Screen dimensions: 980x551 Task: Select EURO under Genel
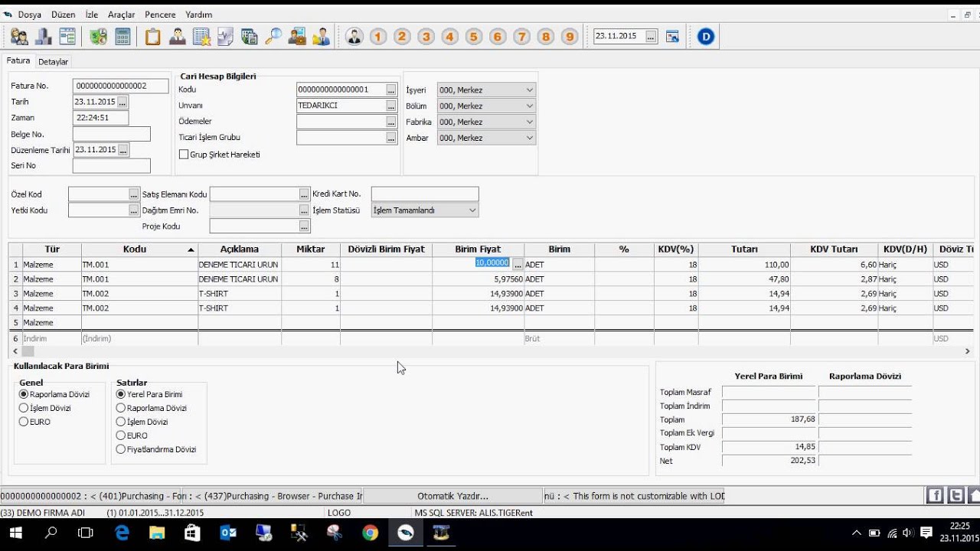(x=24, y=422)
